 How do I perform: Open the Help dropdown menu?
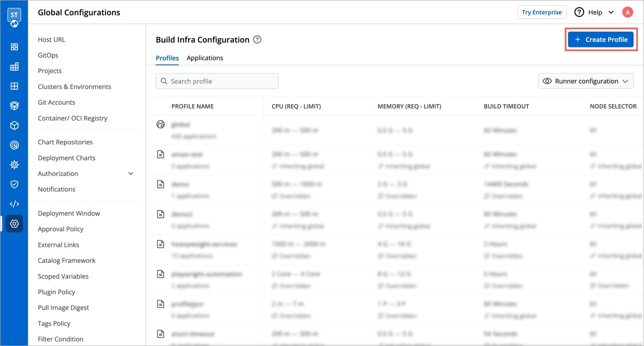click(x=594, y=12)
